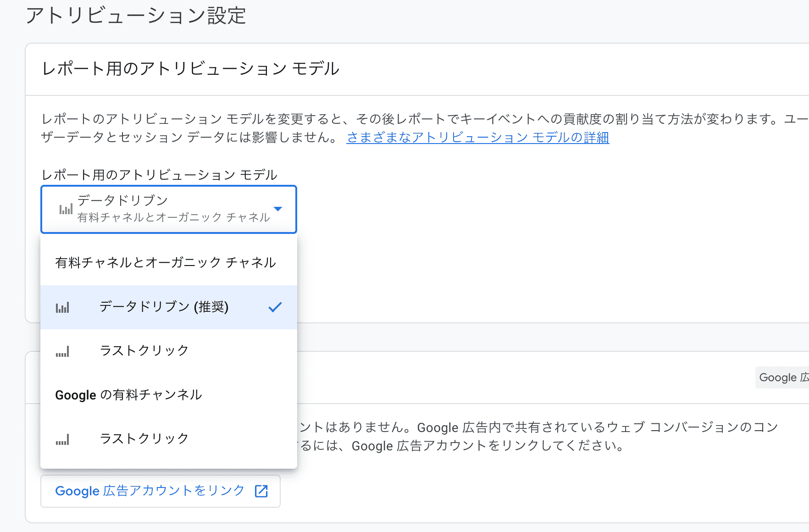Click the blue dropdown arrow of the model selector
The image size is (809, 532).
coord(278,209)
